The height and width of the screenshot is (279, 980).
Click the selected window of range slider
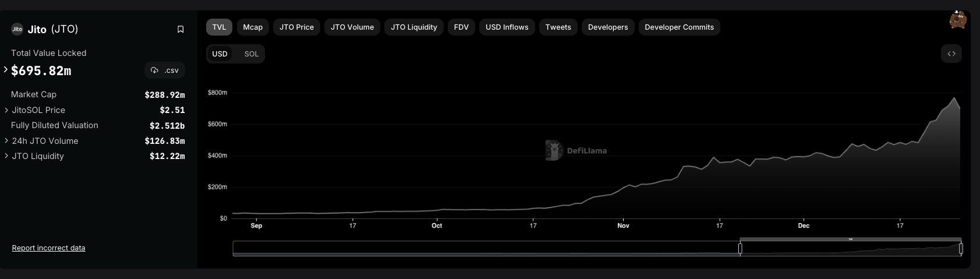(850, 249)
